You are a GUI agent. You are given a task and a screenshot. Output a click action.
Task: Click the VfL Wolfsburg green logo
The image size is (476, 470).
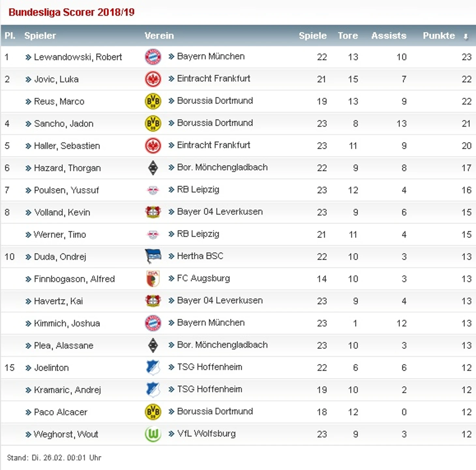pos(153,434)
